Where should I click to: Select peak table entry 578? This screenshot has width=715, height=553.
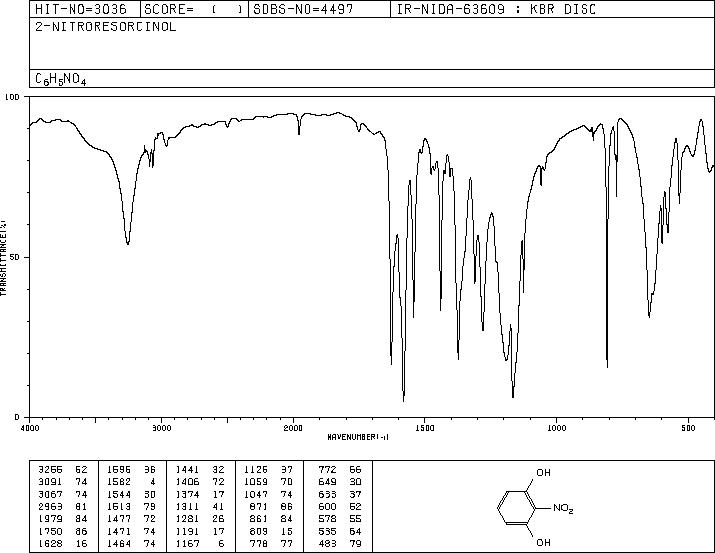tap(327, 519)
